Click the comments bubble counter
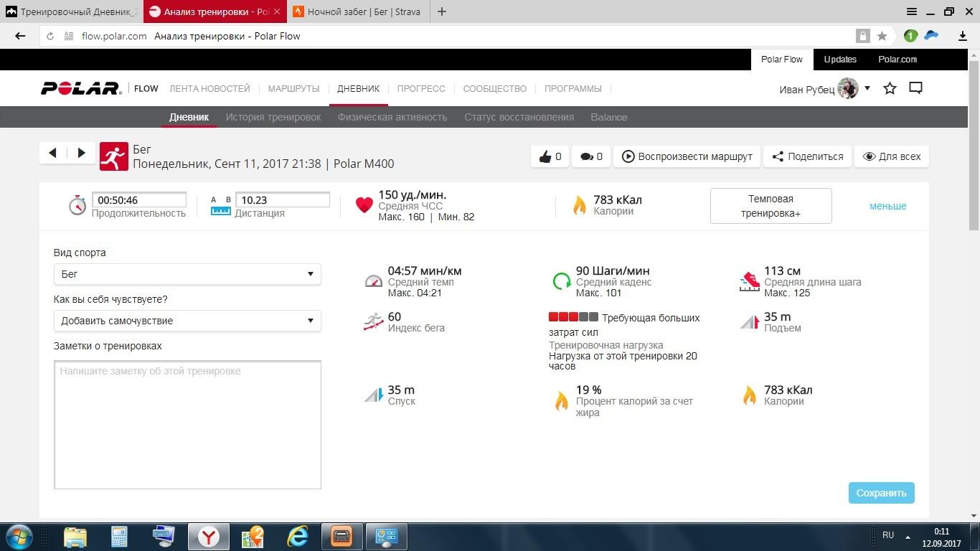The height and width of the screenshot is (551, 980). (x=591, y=156)
